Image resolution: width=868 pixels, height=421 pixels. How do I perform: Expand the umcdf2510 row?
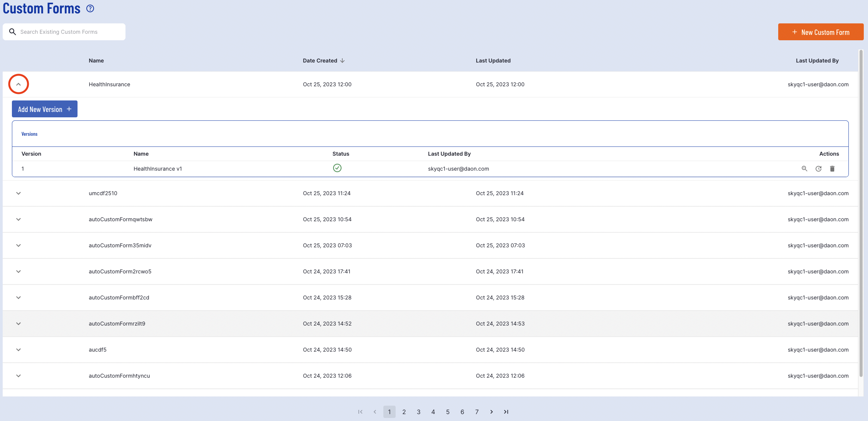(x=18, y=193)
